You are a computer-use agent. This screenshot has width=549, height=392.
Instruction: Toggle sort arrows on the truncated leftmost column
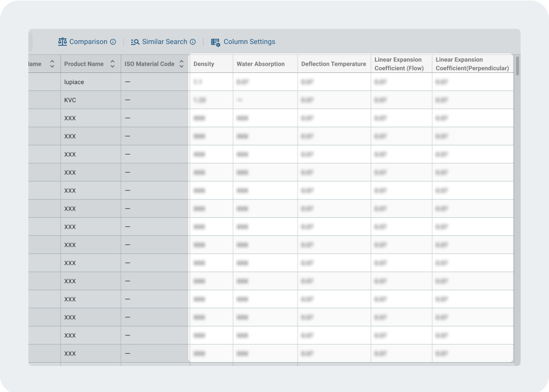[52, 64]
